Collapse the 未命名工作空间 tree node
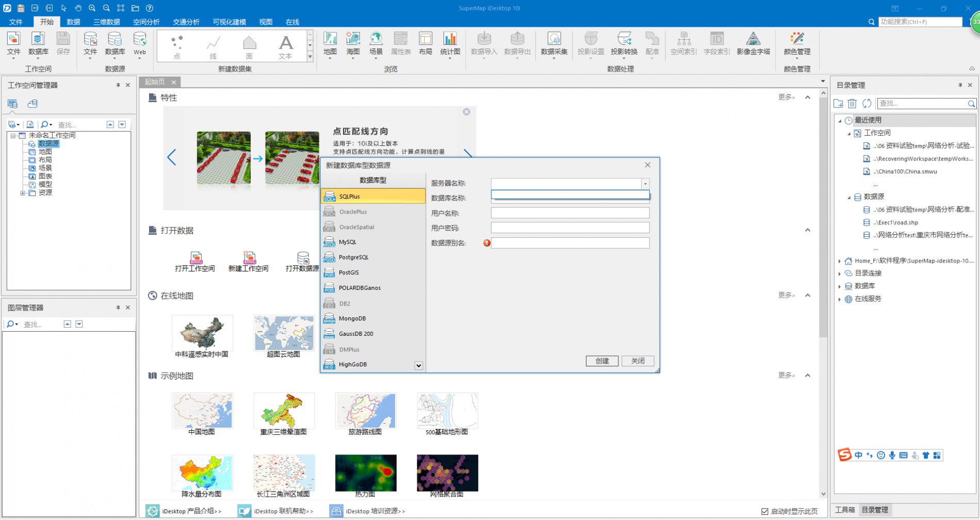Image resolution: width=980 pixels, height=520 pixels. [x=13, y=136]
